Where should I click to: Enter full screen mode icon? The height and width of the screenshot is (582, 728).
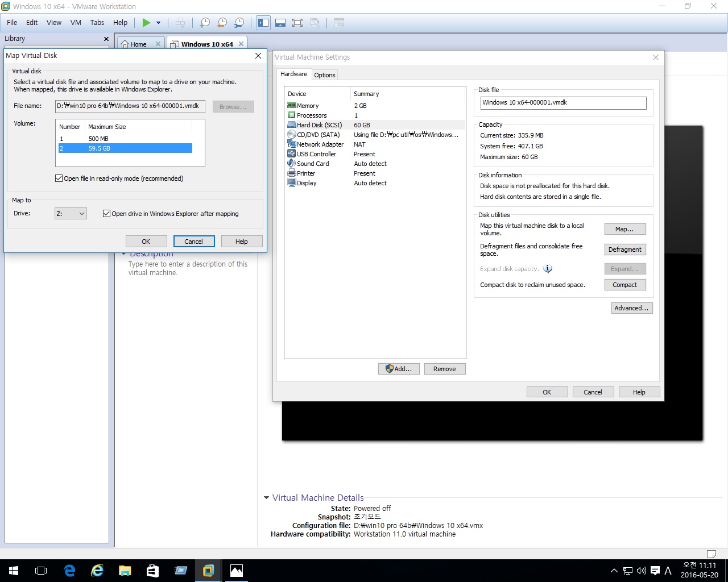[x=297, y=23]
